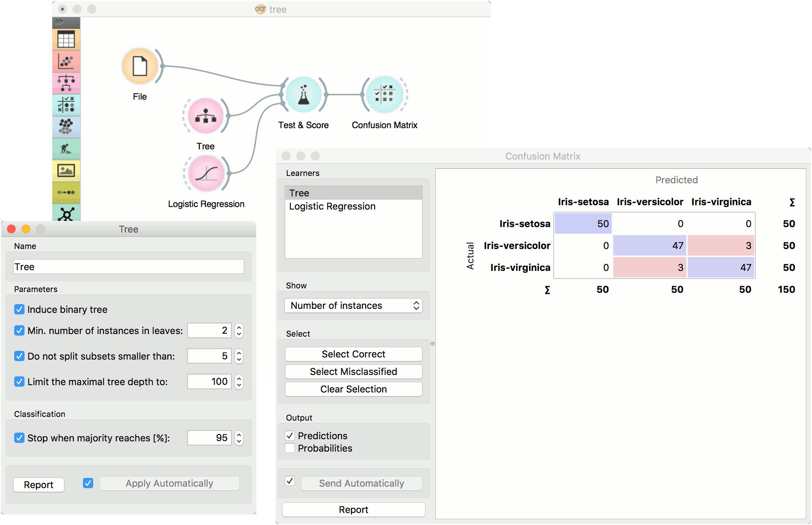Disable Stop when majority reaches option
The image size is (812, 525).
(x=19, y=437)
